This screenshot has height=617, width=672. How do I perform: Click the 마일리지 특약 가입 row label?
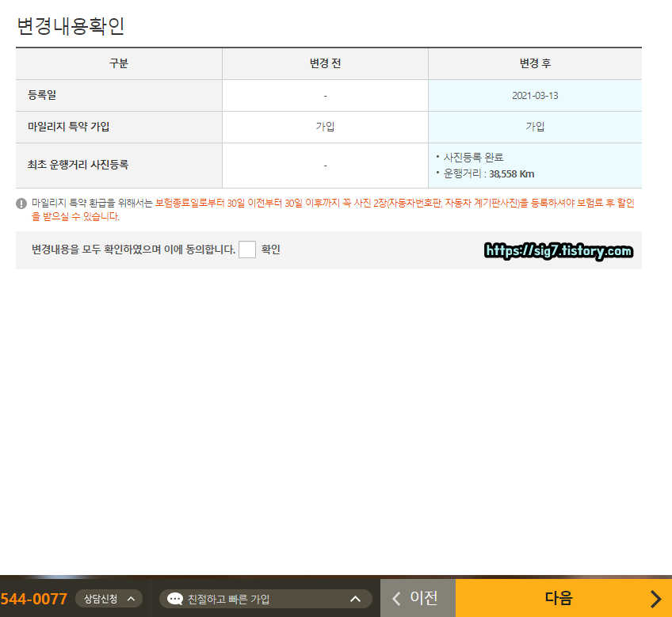coord(69,127)
